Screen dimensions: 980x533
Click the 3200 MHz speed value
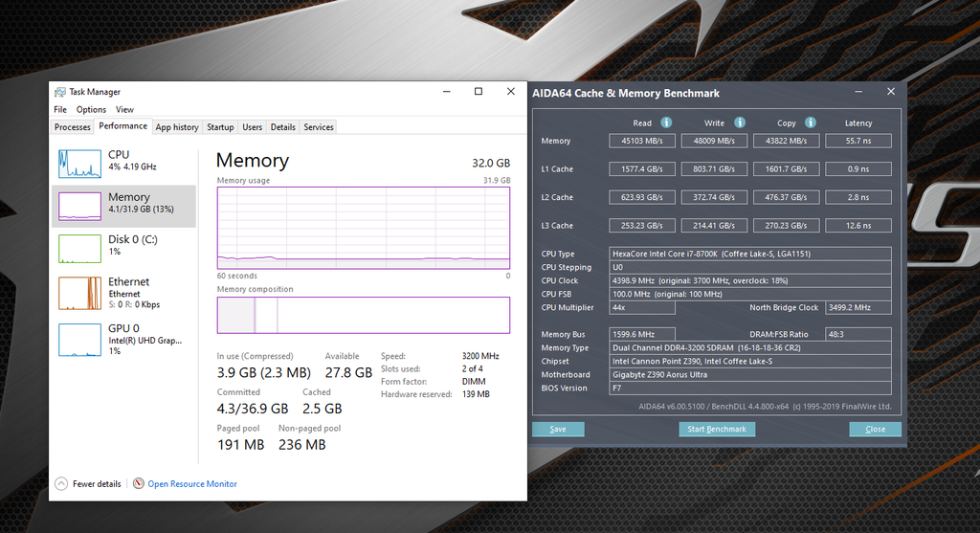pyautogui.click(x=480, y=356)
